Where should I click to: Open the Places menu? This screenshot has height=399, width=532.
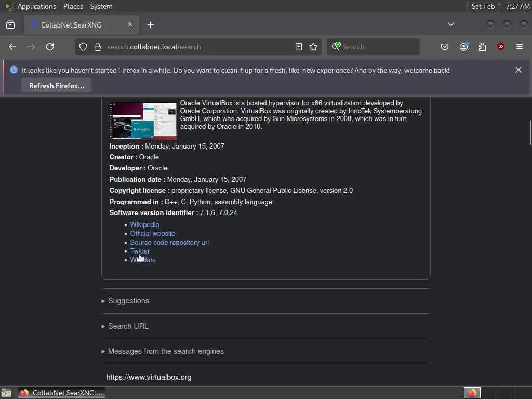tap(73, 6)
